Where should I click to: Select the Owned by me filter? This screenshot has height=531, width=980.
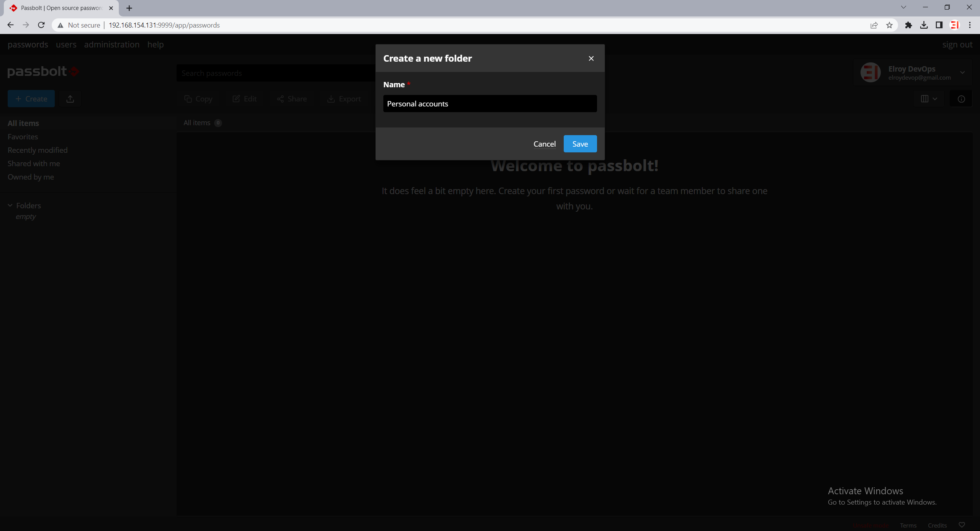pos(31,177)
